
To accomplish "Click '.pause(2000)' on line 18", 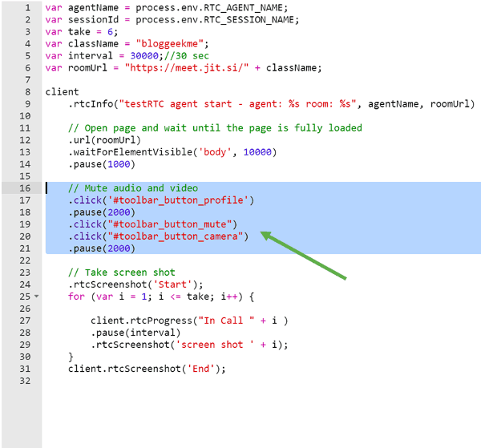I will point(102,212).
